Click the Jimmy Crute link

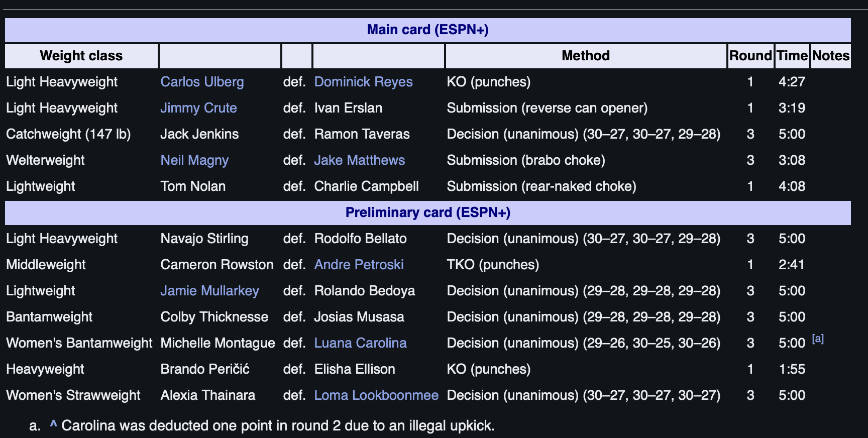click(198, 108)
